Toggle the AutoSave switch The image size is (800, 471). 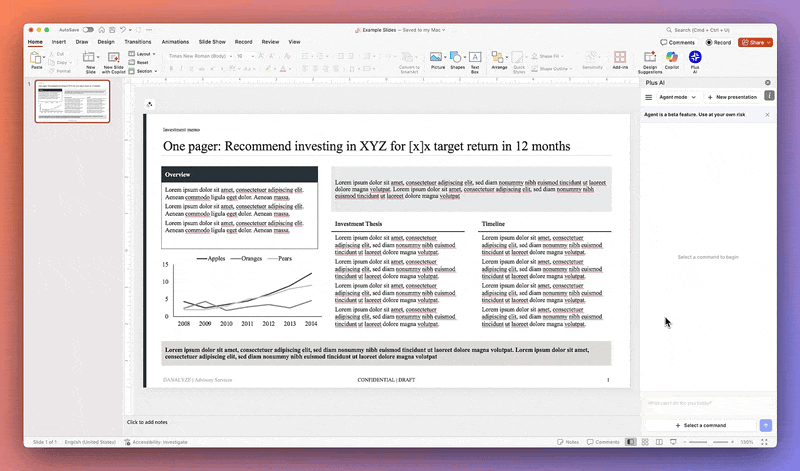click(x=88, y=30)
